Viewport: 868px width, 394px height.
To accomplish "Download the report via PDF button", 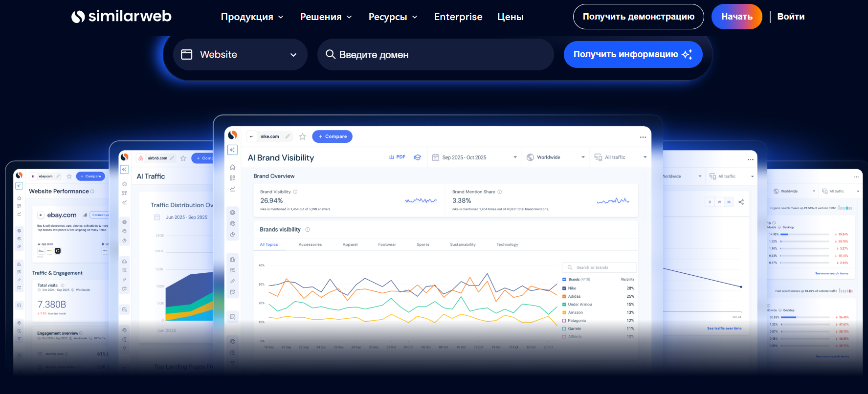I will coord(397,157).
